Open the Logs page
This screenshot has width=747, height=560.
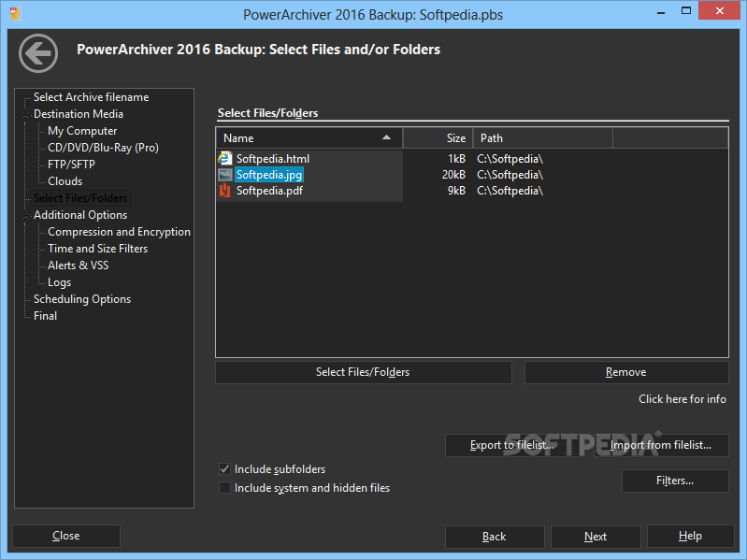[60, 282]
